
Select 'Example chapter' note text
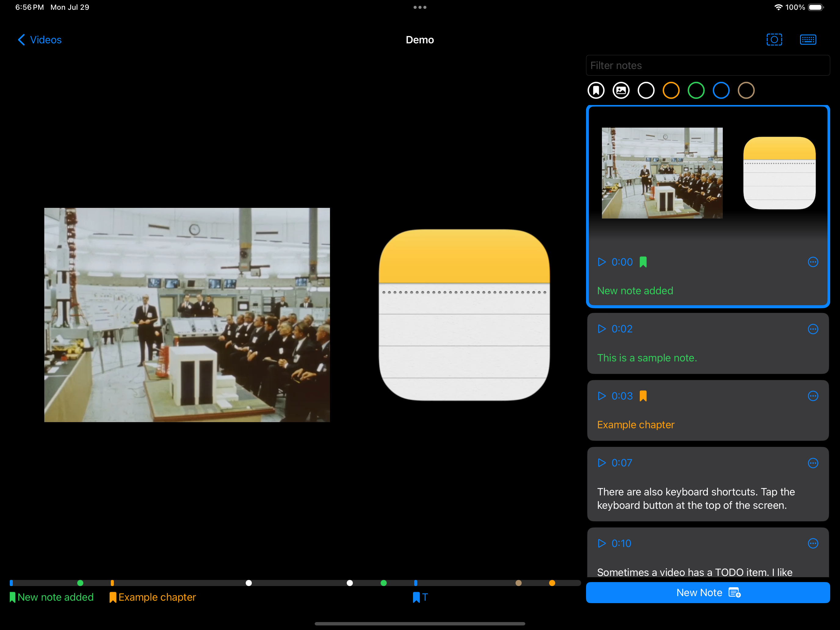636,425
